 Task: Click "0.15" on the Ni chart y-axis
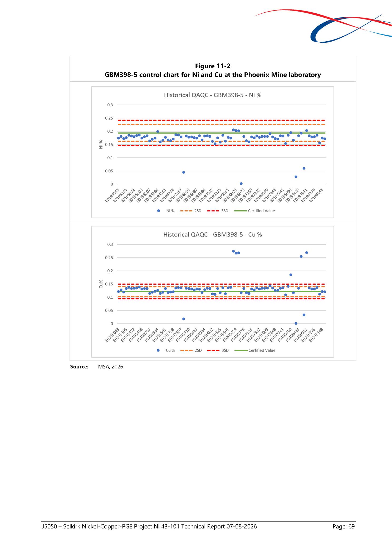(109, 144)
